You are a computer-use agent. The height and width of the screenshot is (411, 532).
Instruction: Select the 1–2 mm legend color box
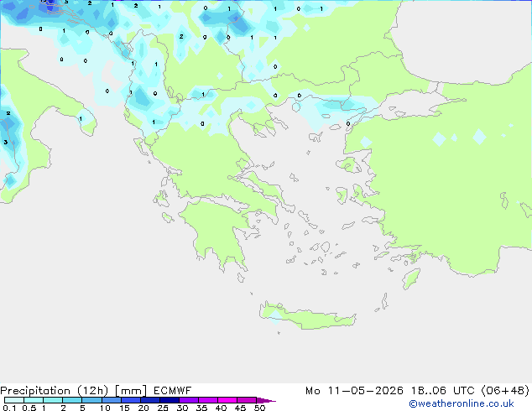pos(53,400)
